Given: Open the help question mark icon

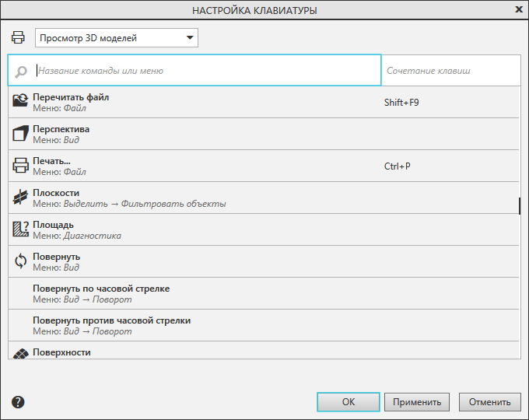Looking at the screenshot, I should (19, 402).
